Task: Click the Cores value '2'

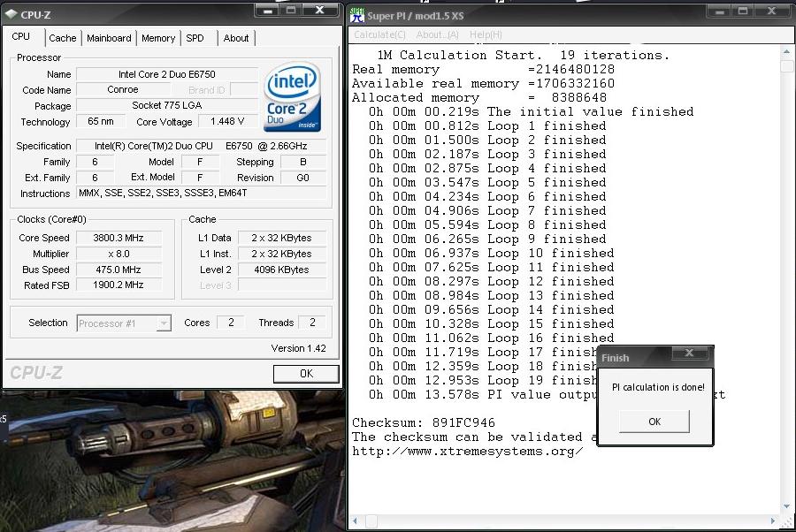Action: click(231, 323)
